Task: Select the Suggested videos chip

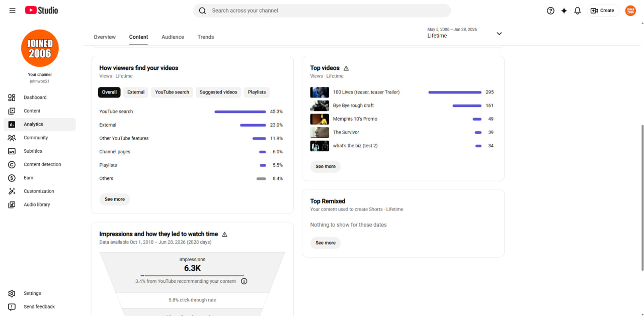Action: click(218, 92)
